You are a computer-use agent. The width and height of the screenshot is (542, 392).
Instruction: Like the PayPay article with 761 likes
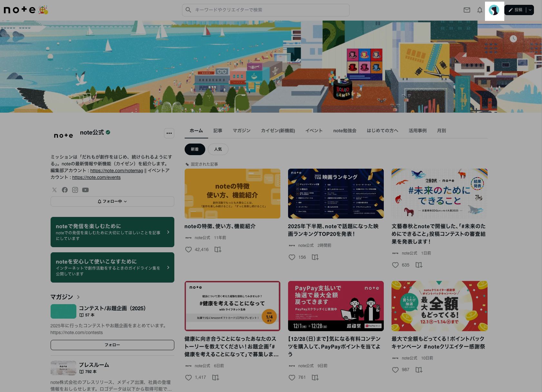(292, 377)
